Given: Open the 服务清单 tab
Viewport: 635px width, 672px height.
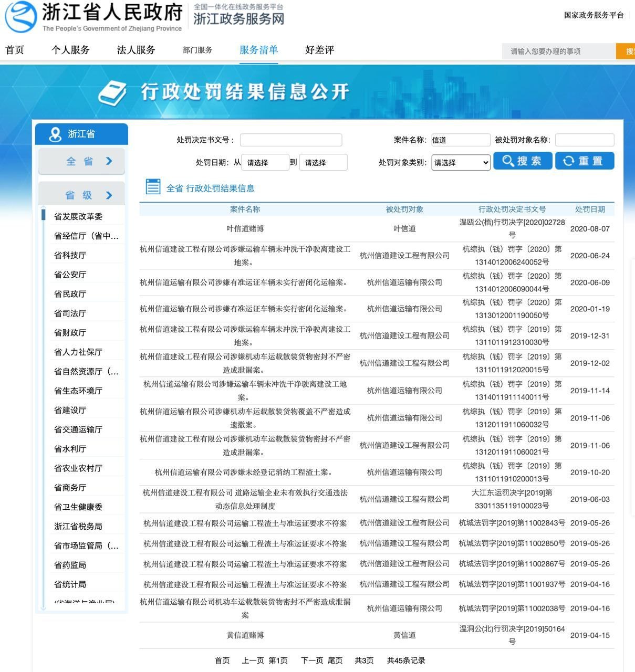Looking at the screenshot, I should (x=258, y=50).
